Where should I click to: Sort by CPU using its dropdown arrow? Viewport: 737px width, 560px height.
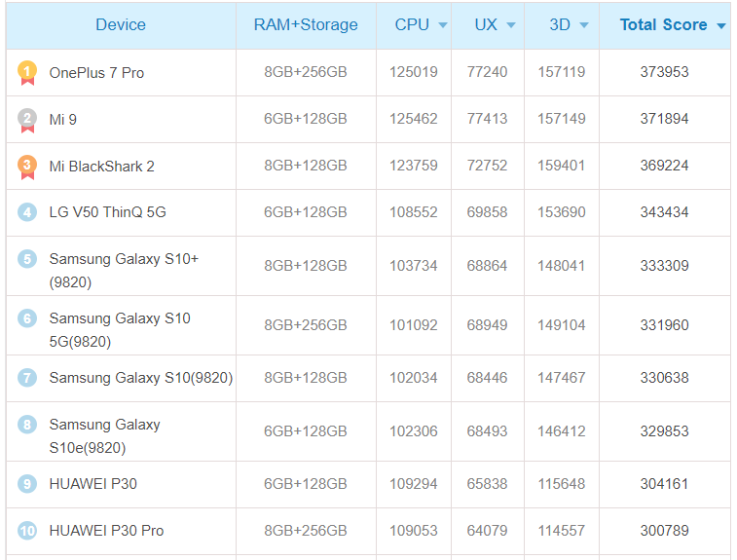(443, 26)
